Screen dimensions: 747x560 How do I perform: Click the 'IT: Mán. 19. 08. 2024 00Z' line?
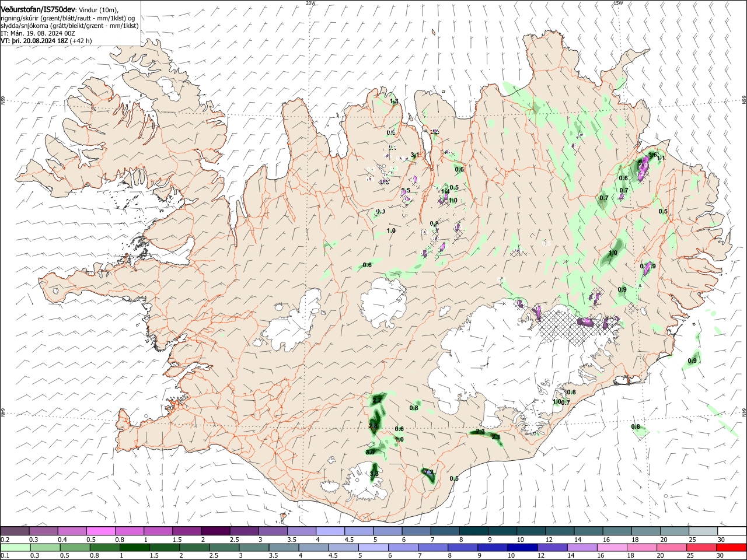(38, 33)
